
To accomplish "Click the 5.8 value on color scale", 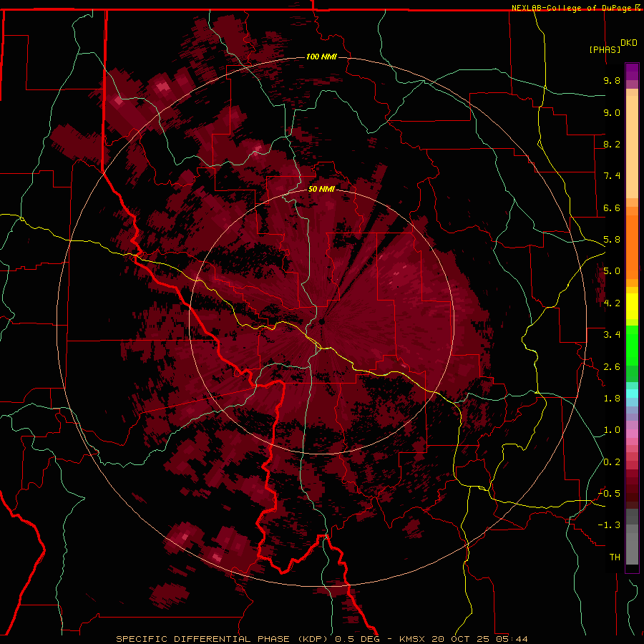I will (612, 240).
